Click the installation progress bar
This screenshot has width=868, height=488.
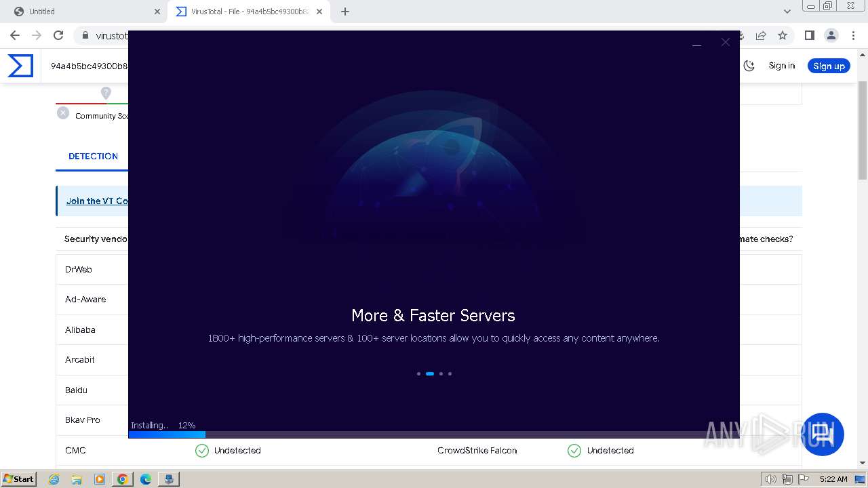[x=434, y=434]
